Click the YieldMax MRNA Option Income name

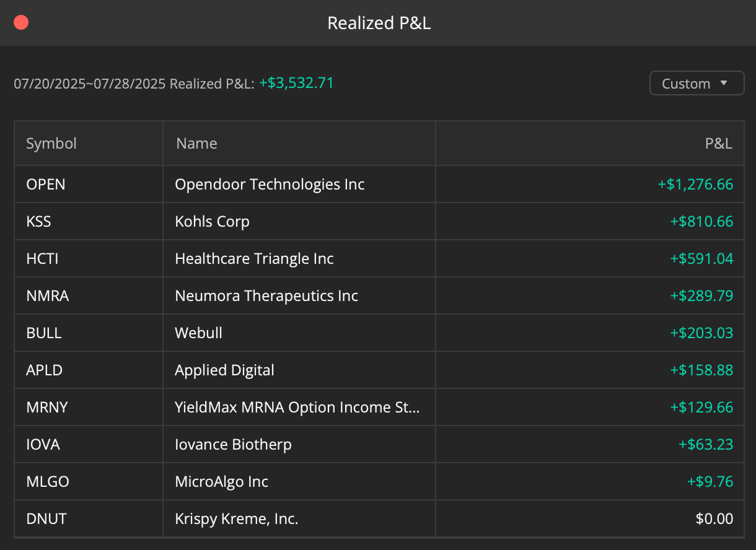pyautogui.click(x=297, y=407)
